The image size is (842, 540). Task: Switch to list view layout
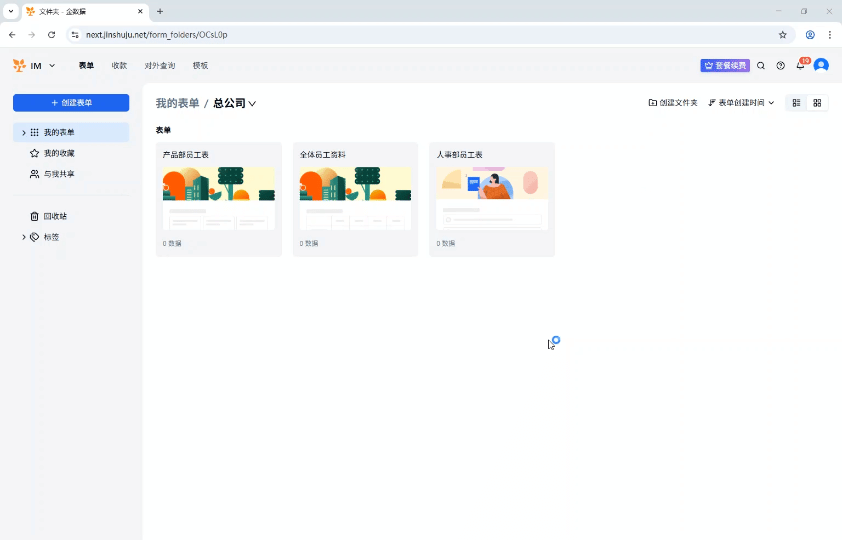coord(797,103)
